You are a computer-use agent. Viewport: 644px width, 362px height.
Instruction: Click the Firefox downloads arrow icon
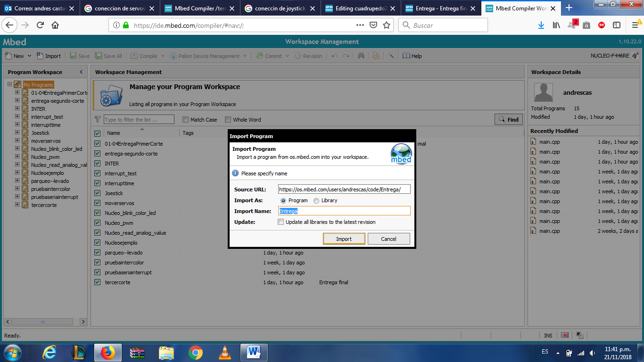pyautogui.click(x=541, y=25)
